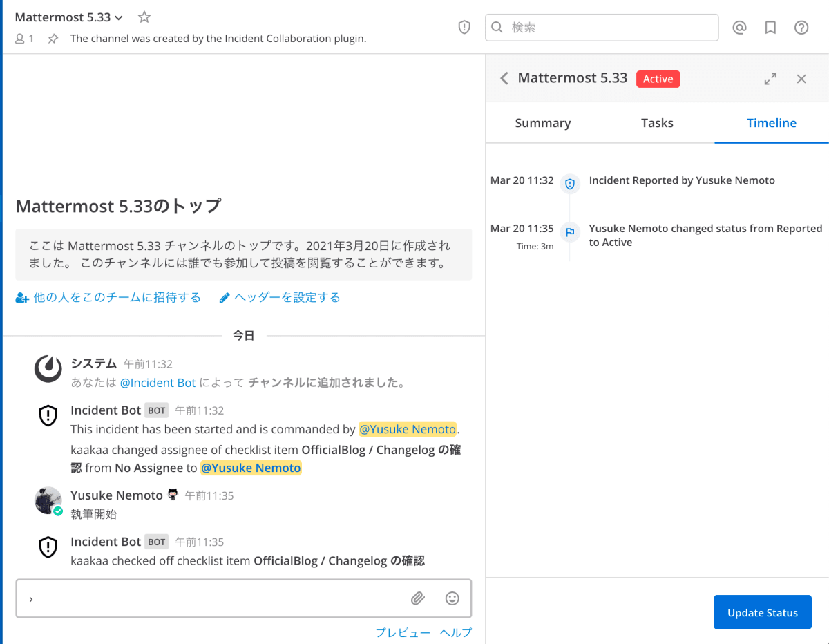Click the システム avatar icon

(x=48, y=369)
